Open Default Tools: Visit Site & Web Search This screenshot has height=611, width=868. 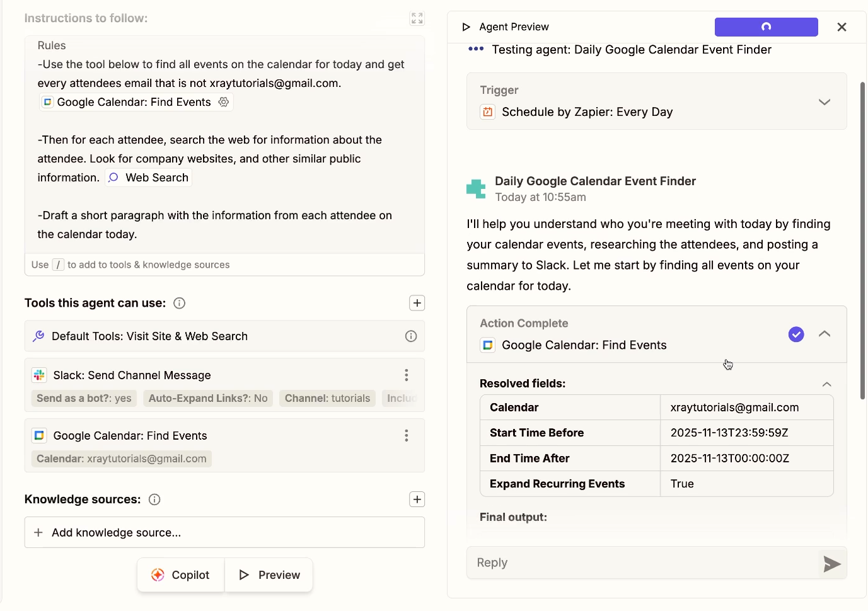224,336
